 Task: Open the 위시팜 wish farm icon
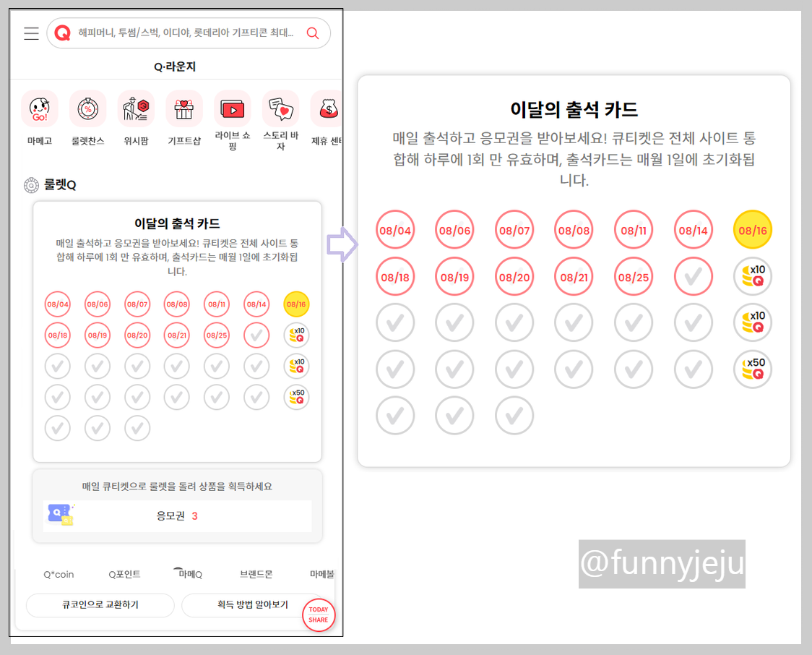[x=135, y=108]
